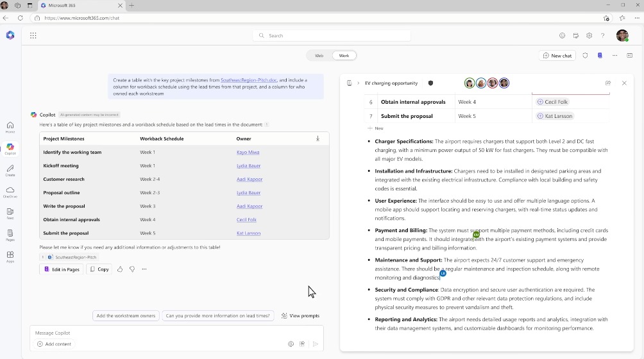Select the Work toggle option

(x=344, y=56)
